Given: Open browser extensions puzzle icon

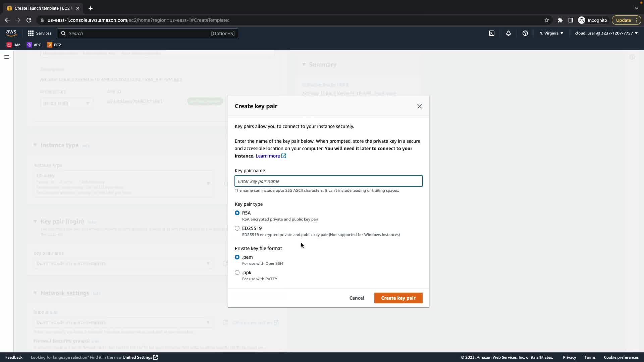Looking at the screenshot, I should [560, 20].
